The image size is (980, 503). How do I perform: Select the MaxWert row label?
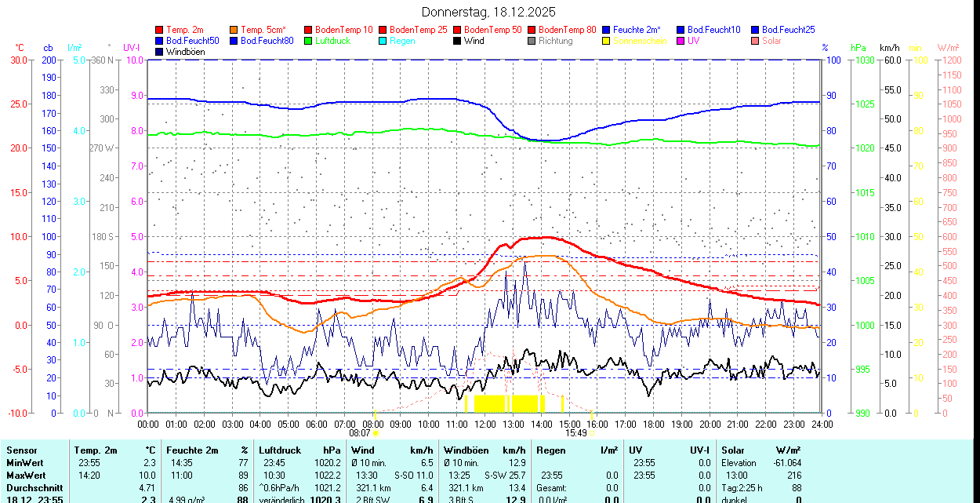(x=25, y=476)
